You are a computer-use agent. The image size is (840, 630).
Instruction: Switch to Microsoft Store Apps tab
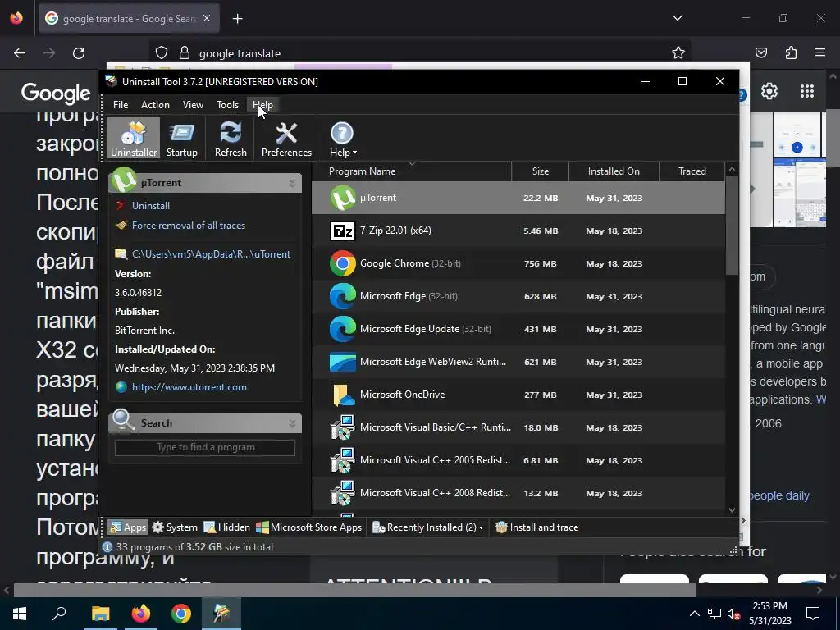tap(309, 527)
